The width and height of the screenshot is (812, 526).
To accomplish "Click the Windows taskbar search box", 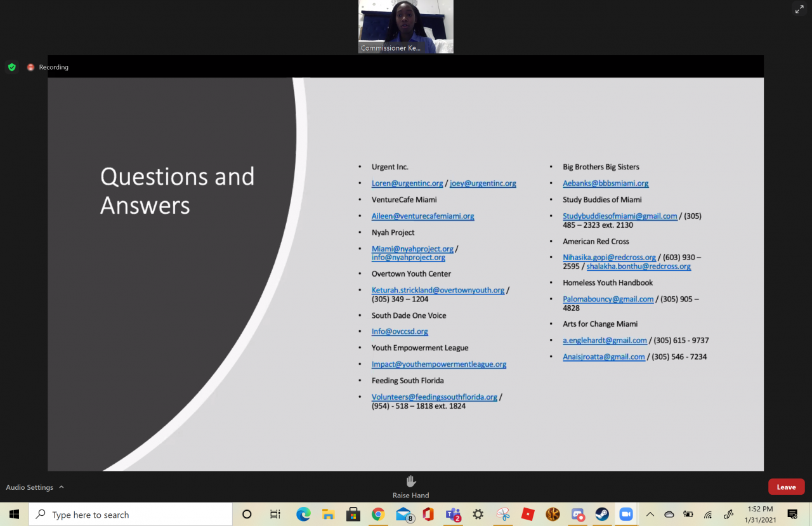I will (x=130, y=514).
